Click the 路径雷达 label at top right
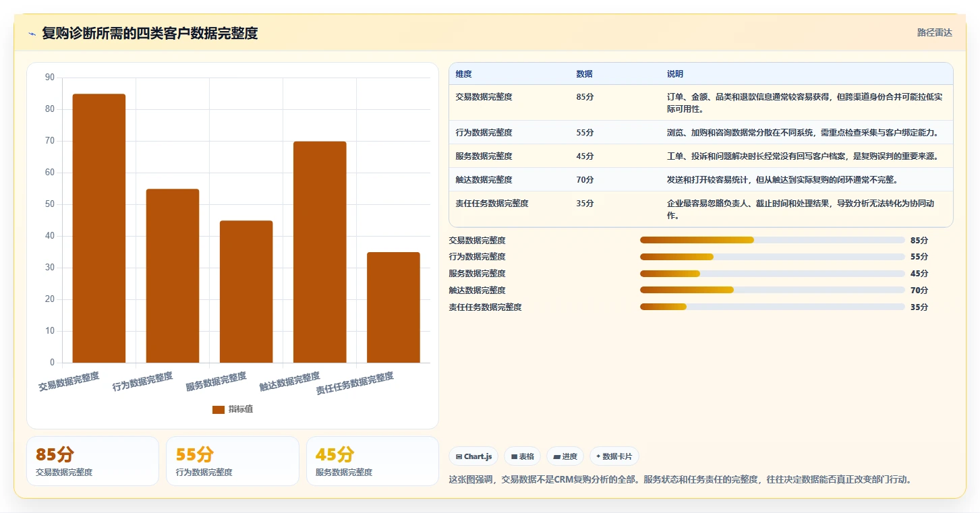 pos(934,32)
